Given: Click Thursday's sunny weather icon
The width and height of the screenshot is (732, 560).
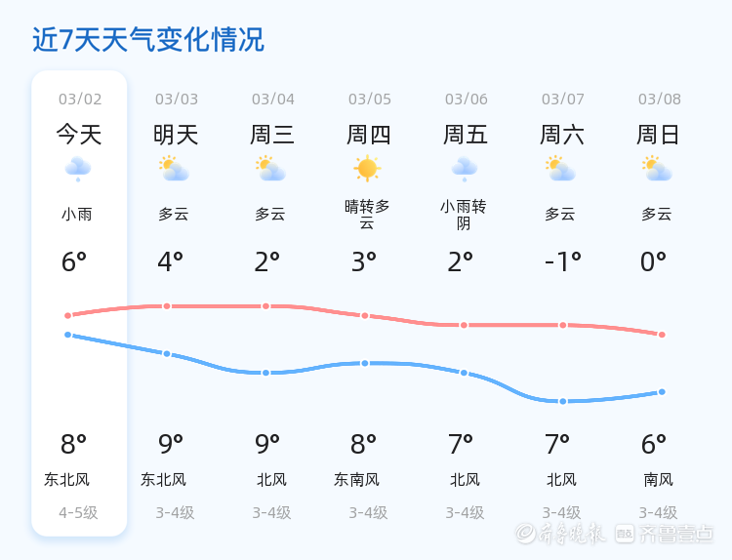Looking at the screenshot, I should 367,169.
